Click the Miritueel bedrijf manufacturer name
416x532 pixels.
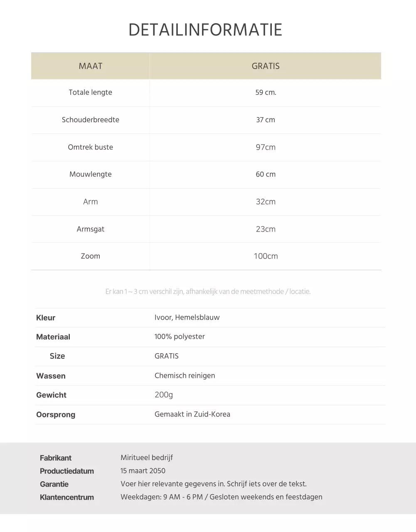point(147,458)
